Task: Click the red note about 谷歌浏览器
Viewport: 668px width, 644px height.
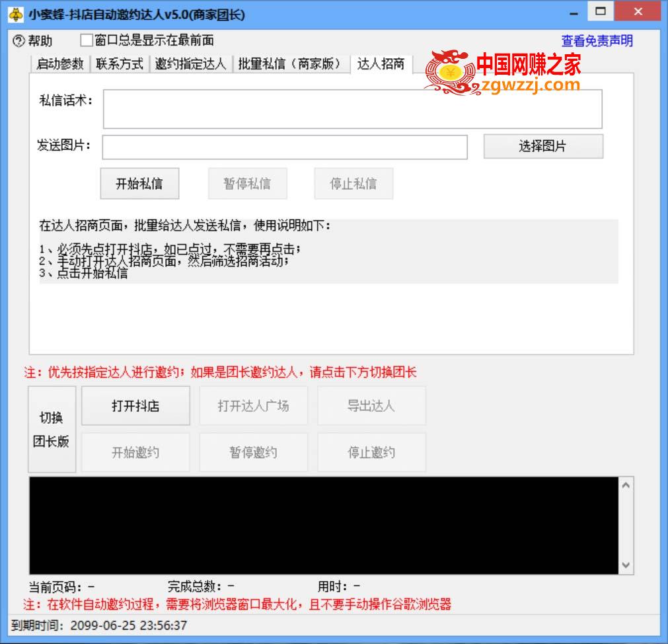Action: [x=237, y=604]
